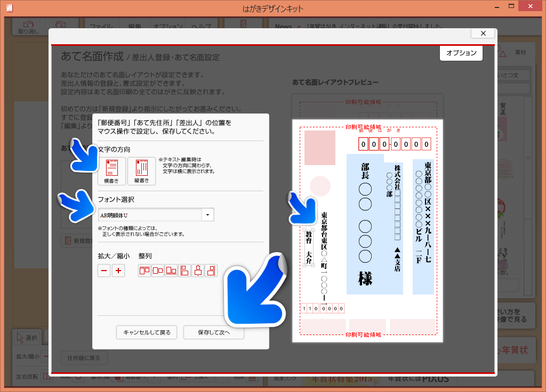The image size is (546, 392).
Task: Align objects to top edge
Action: pyautogui.click(x=144, y=271)
